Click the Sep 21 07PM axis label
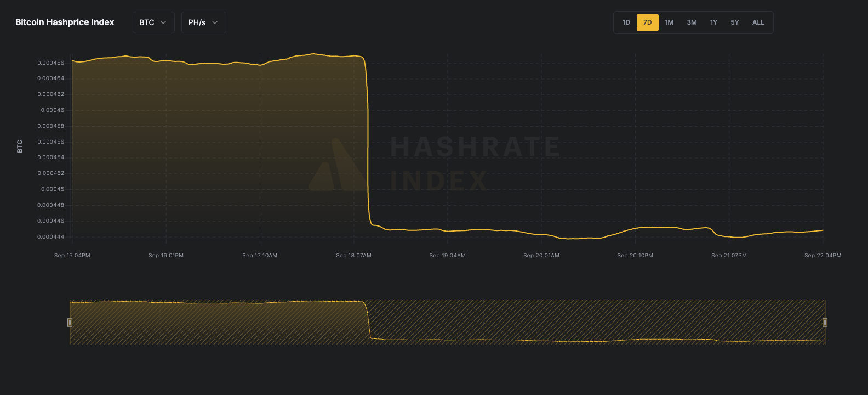The width and height of the screenshot is (868, 395). point(729,256)
